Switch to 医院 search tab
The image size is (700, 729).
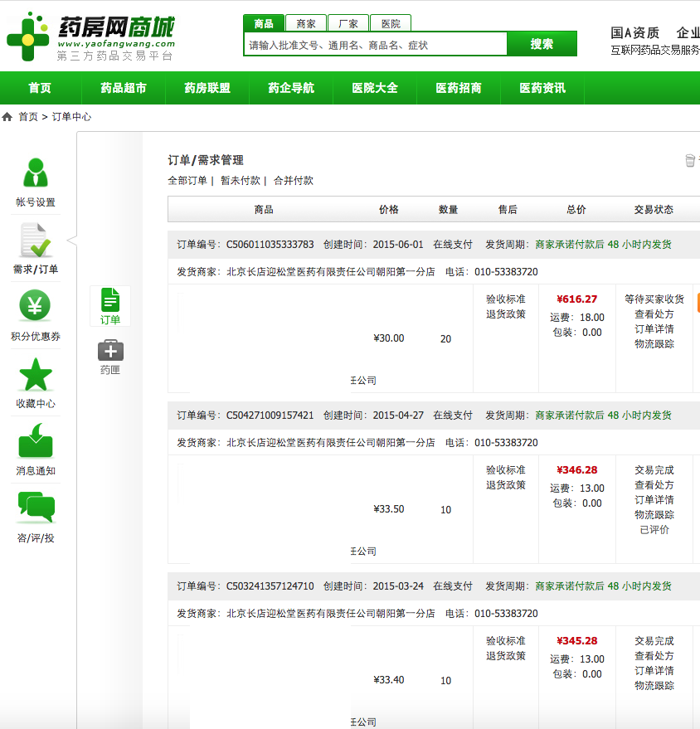coord(391,24)
